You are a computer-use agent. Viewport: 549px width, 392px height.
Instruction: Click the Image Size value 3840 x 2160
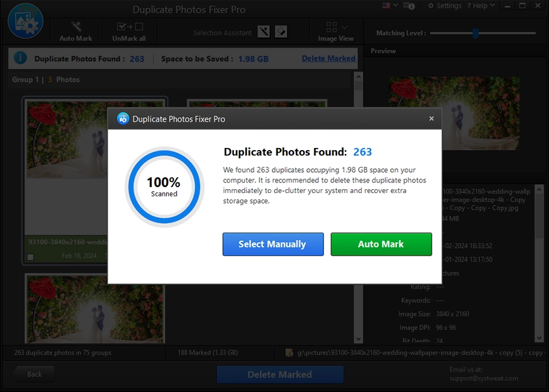[x=453, y=314]
